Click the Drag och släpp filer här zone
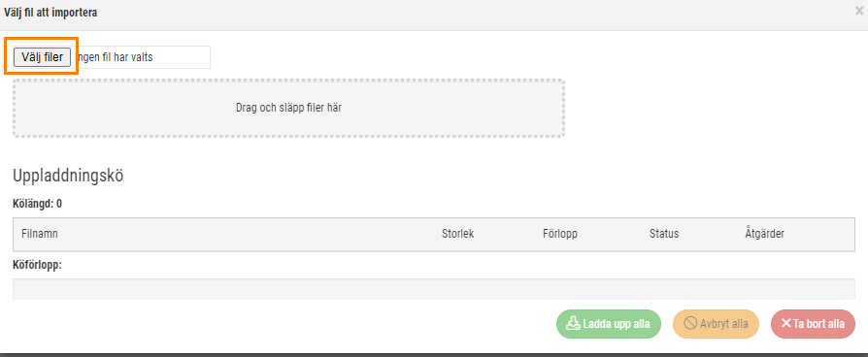The height and width of the screenshot is (357, 868). (x=288, y=108)
